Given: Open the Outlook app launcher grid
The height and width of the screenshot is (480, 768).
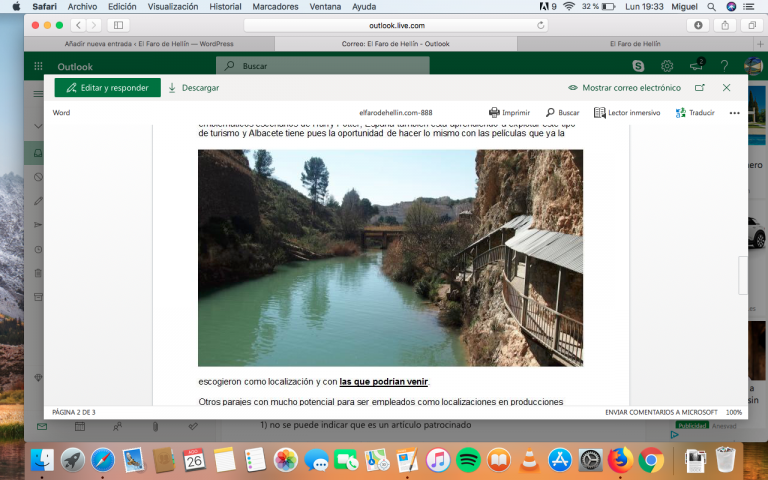Looking at the screenshot, I should (x=38, y=66).
